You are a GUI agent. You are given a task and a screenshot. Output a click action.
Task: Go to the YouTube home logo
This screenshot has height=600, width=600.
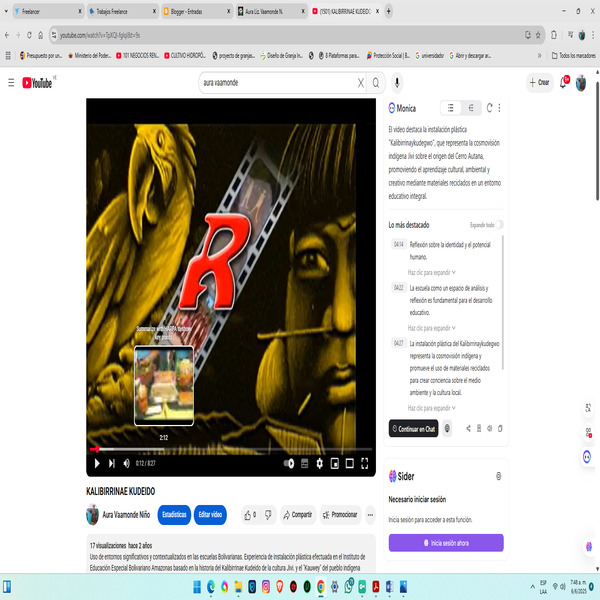(x=37, y=83)
